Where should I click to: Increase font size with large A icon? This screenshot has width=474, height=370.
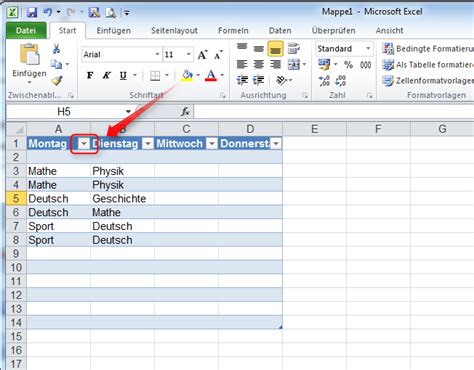[x=202, y=55]
